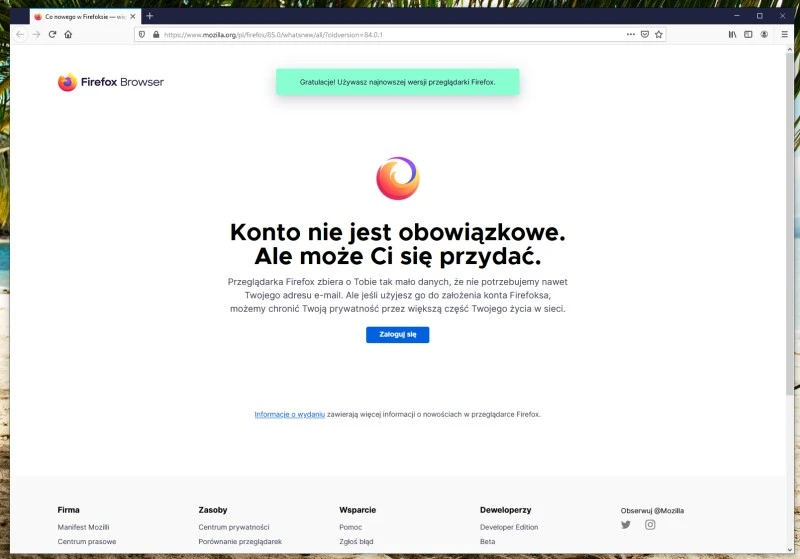This screenshot has width=800, height=559.
Task: Bookmark this page with star
Action: pos(659,35)
